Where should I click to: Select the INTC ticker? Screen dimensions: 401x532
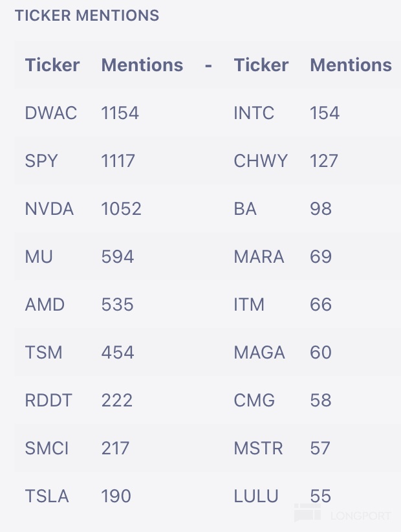(254, 113)
